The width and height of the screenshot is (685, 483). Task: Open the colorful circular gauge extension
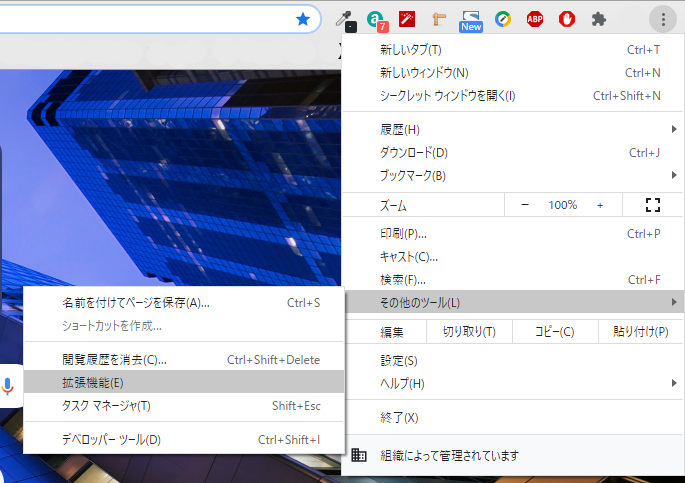pos(503,19)
